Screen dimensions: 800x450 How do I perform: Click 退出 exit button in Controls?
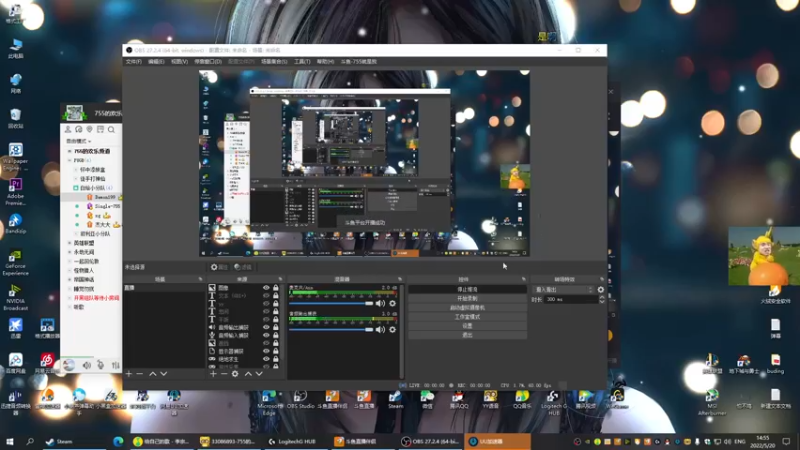pos(467,335)
